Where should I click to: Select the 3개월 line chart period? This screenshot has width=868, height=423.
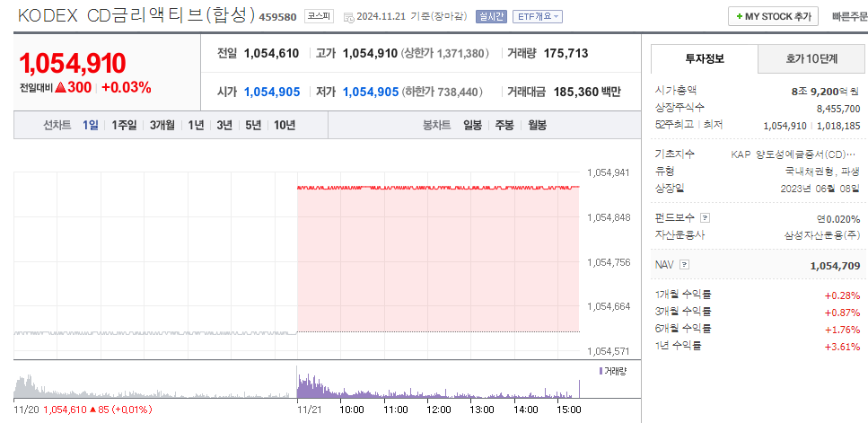pos(162,125)
